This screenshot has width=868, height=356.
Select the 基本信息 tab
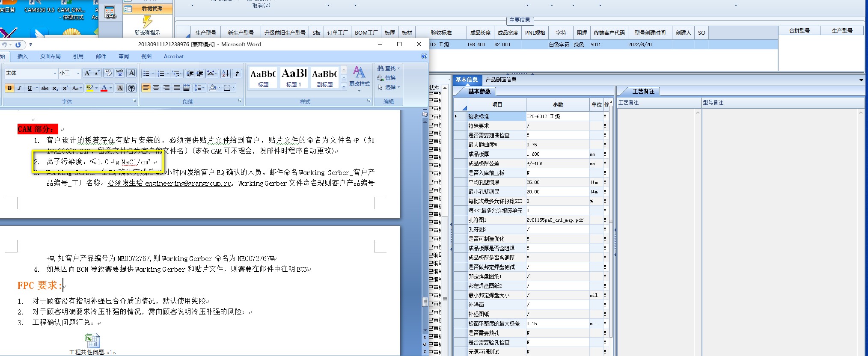pos(467,80)
